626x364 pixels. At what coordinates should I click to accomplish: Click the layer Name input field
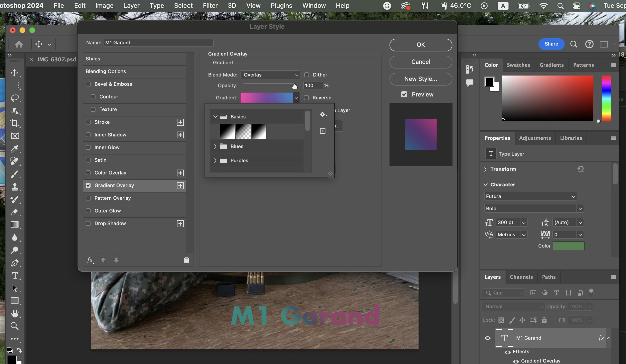coord(158,43)
